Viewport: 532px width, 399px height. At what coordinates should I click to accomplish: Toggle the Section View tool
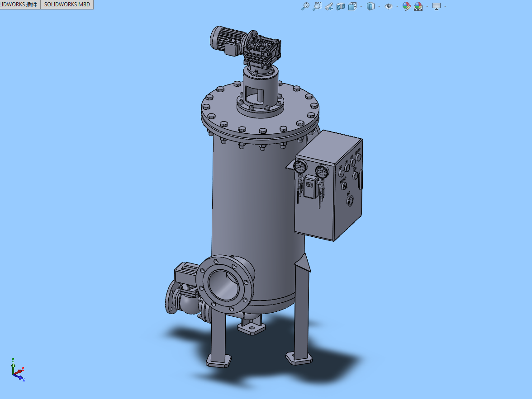[341, 6]
